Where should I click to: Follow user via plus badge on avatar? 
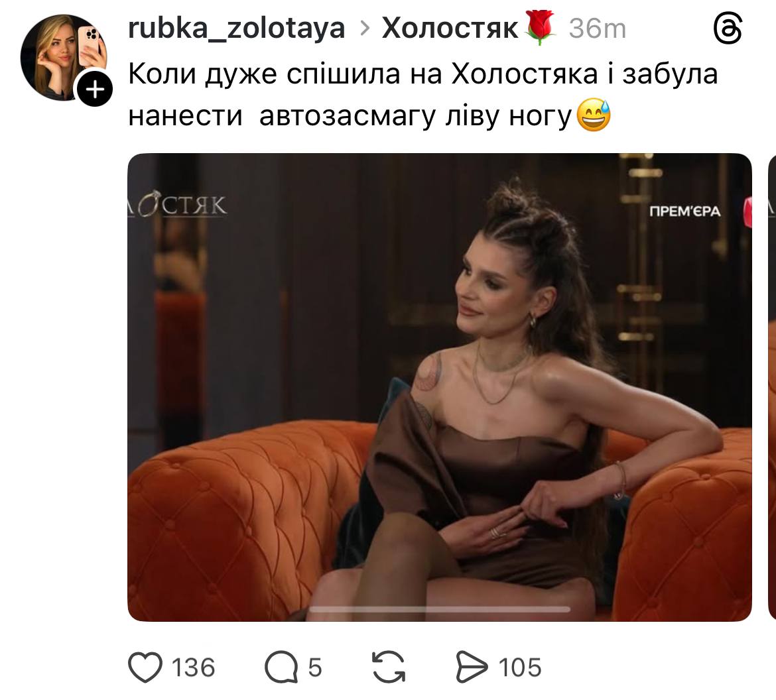[95, 89]
